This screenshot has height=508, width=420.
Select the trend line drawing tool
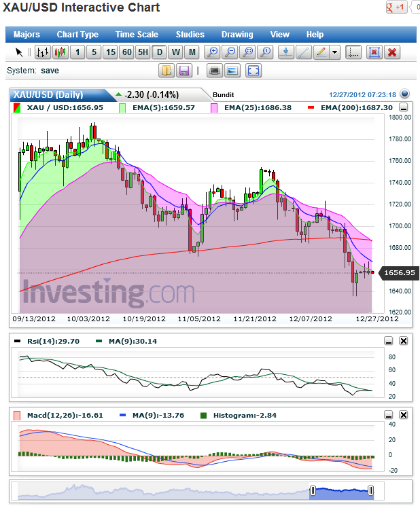point(304,52)
